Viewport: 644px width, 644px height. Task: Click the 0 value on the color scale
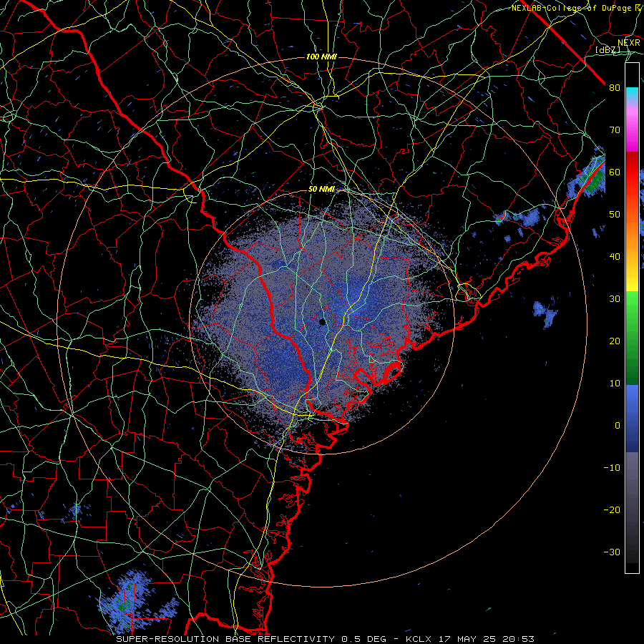point(618,426)
